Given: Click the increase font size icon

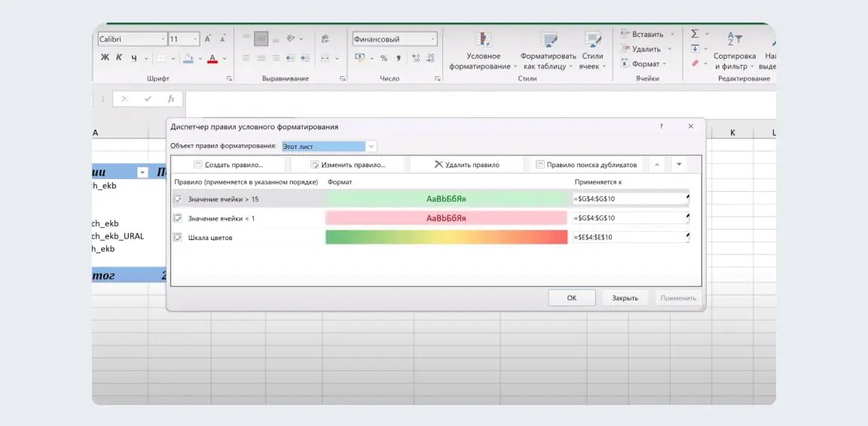Looking at the screenshot, I should pos(208,39).
